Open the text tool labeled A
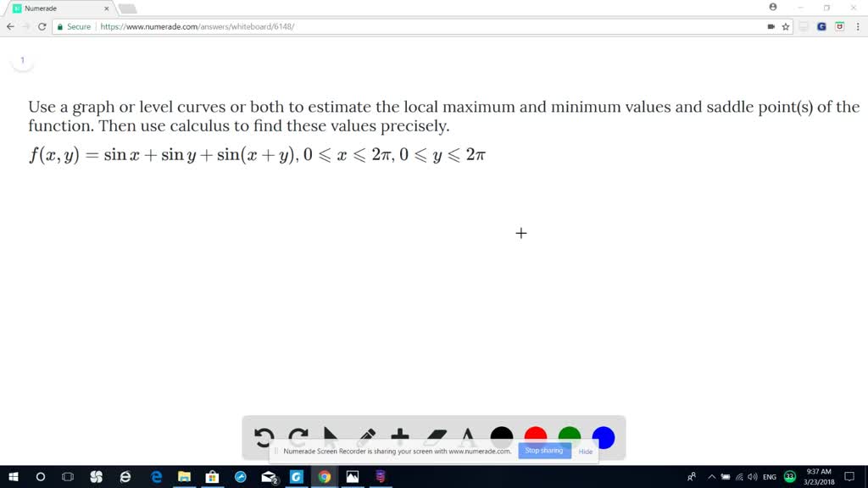This screenshot has height=488, width=868. 467,434
